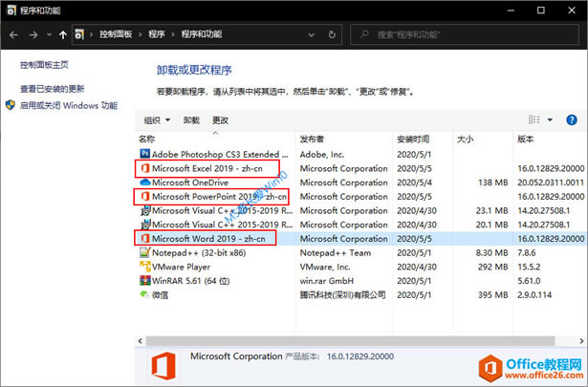Select WinRAR 5.61 (64 位) entry
The height and width of the screenshot is (387, 588).
(191, 281)
